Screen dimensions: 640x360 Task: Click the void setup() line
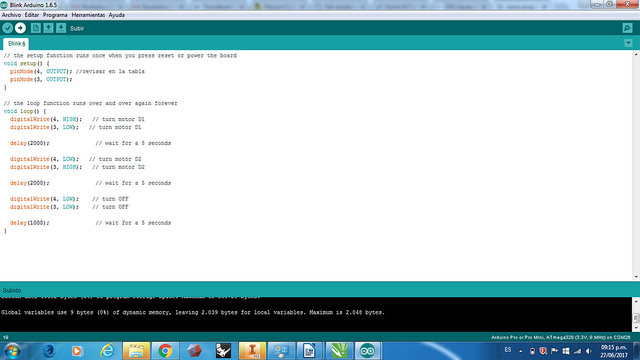pyautogui.click(x=27, y=64)
